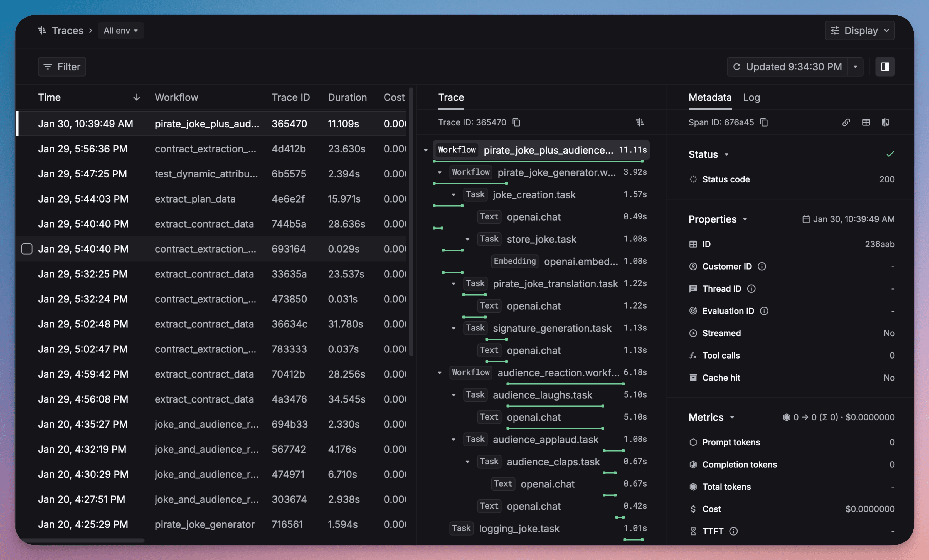Click the TTFT hourglass icon
Screen dimensions: 929x560
[x=693, y=531]
